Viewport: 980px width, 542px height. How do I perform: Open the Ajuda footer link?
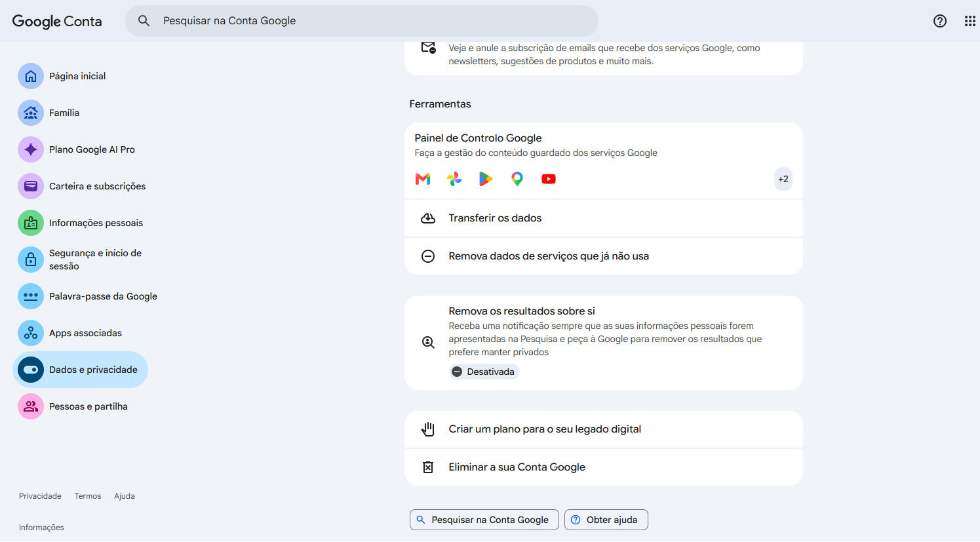click(125, 496)
